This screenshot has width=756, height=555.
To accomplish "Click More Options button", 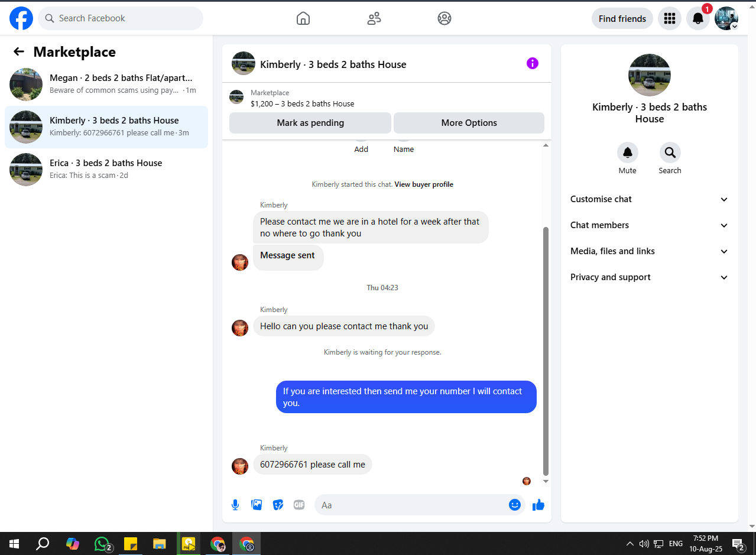I will (x=469, y=123).
